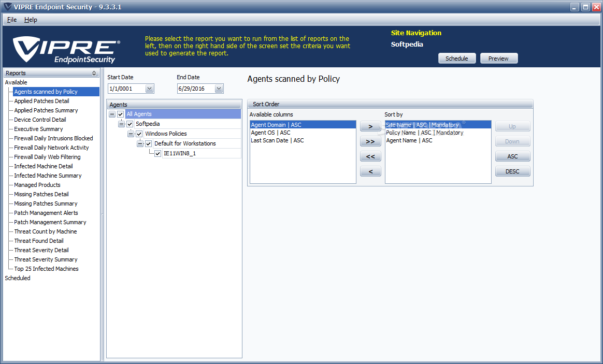Select Missing Patches Detail report

(41, 194)
